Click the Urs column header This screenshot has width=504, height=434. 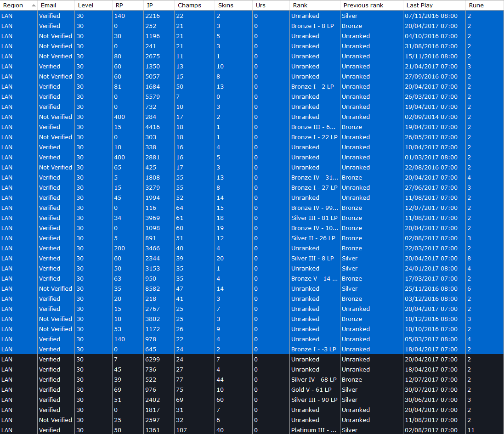tap(271, 5)
